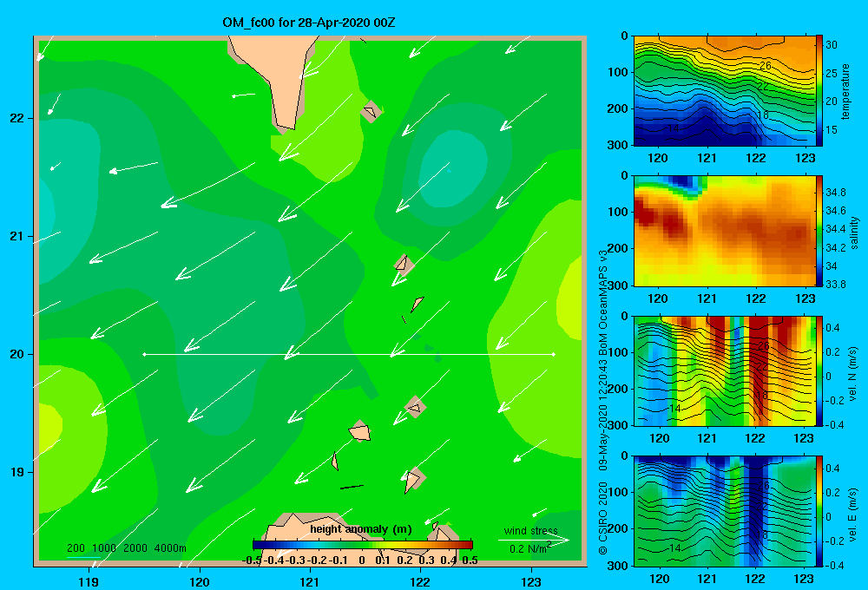Open the northward velocity section plot

(x=725, y=370)
